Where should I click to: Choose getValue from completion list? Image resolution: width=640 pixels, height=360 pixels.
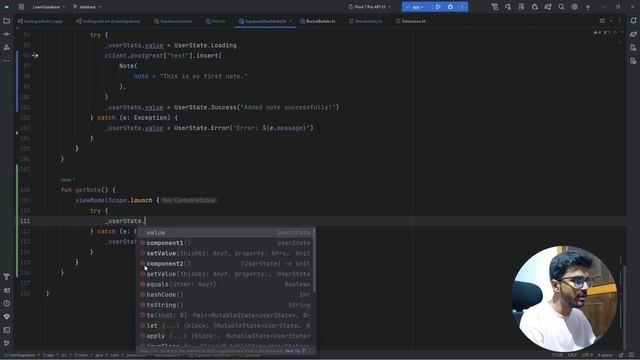click(x=225, y=274)
